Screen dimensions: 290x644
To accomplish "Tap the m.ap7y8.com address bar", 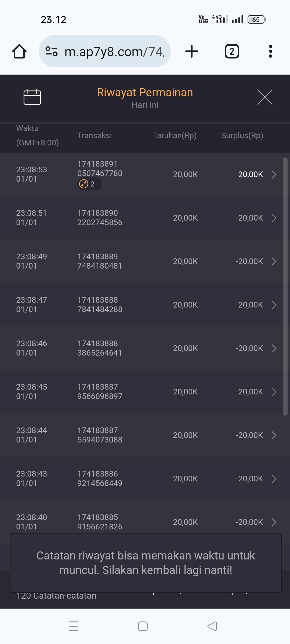I will [114, 52].
